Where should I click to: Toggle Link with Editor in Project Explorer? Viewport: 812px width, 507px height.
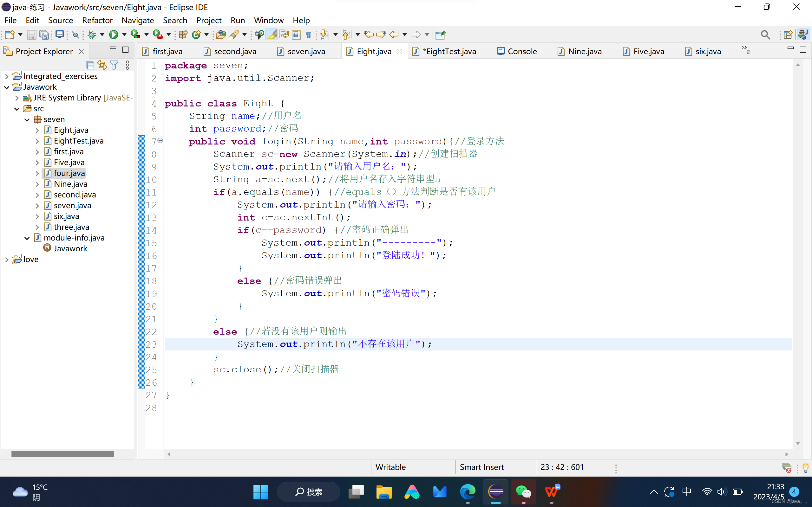(x=102, y=65)
